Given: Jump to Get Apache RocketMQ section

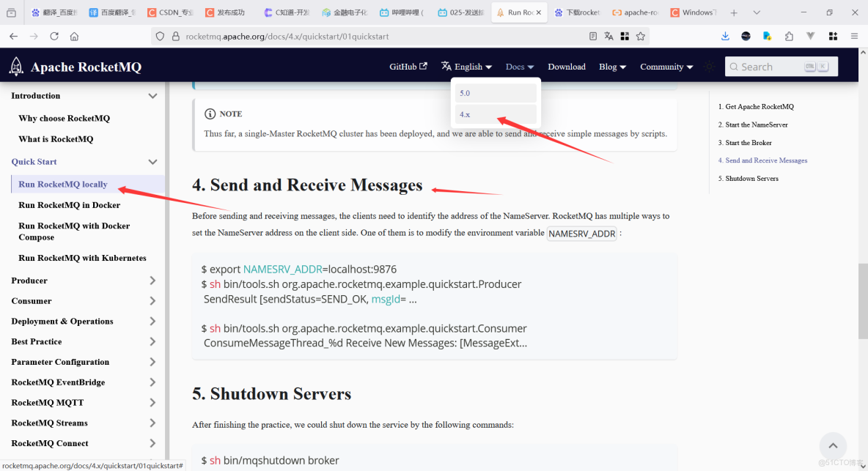Looking at the screenshot, I should pos(756,107).
